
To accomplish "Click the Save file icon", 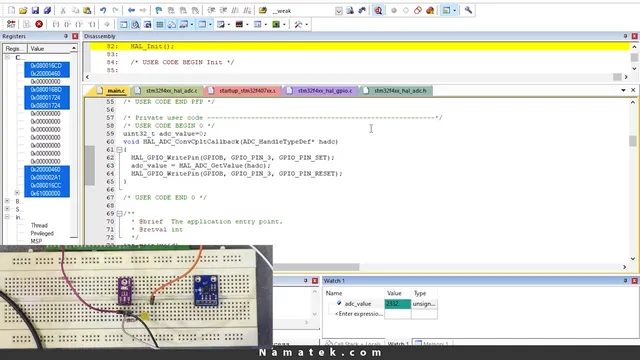I will click(35, 11).
